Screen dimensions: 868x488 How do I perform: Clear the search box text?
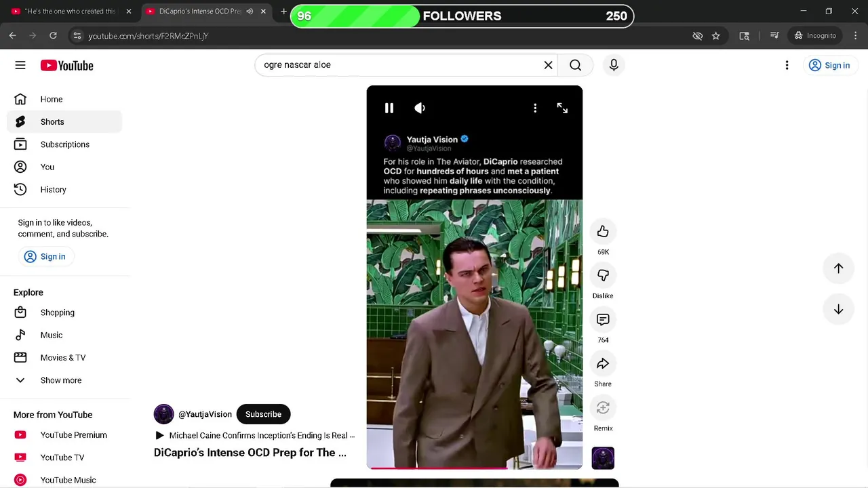click(548, 65)
